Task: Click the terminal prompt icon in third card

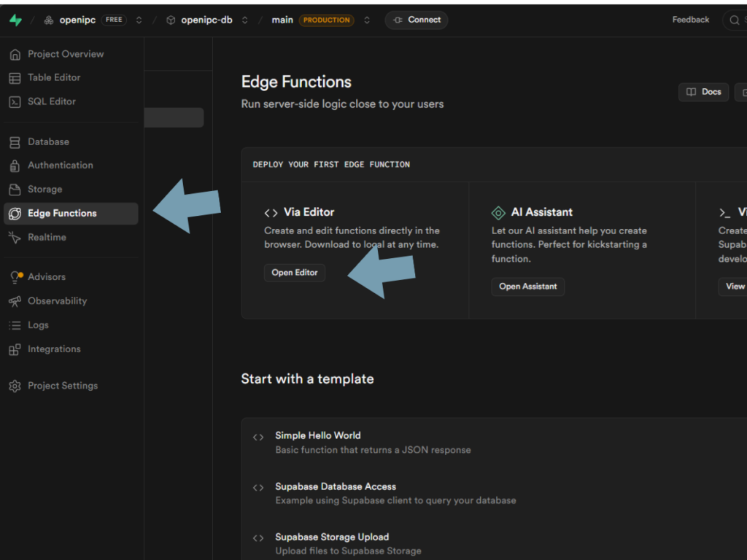Action: [724, 213]
